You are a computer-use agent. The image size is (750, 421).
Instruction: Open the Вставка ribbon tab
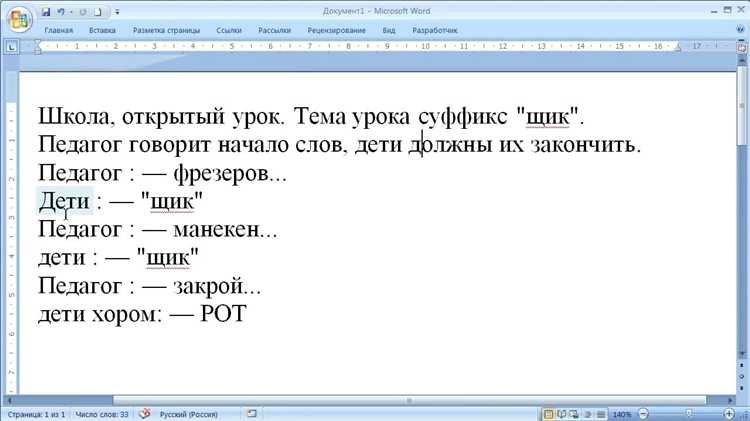coord(102,31)
